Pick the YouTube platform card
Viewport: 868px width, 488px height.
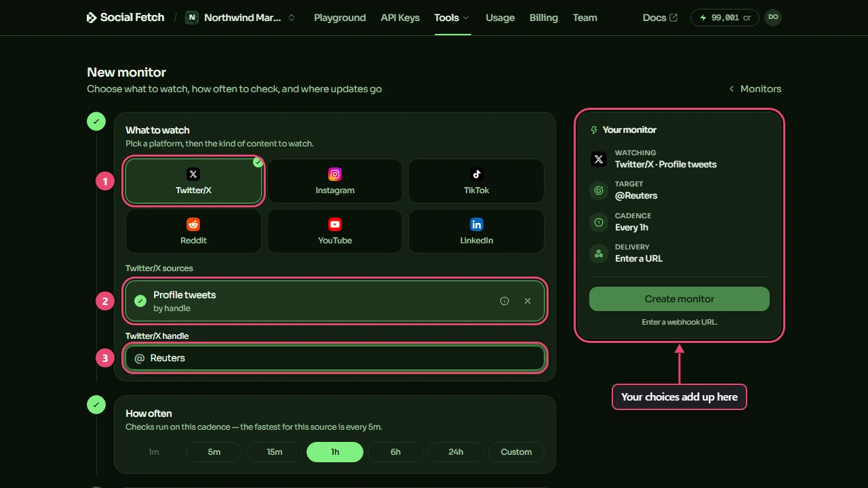tap(335, 231)
